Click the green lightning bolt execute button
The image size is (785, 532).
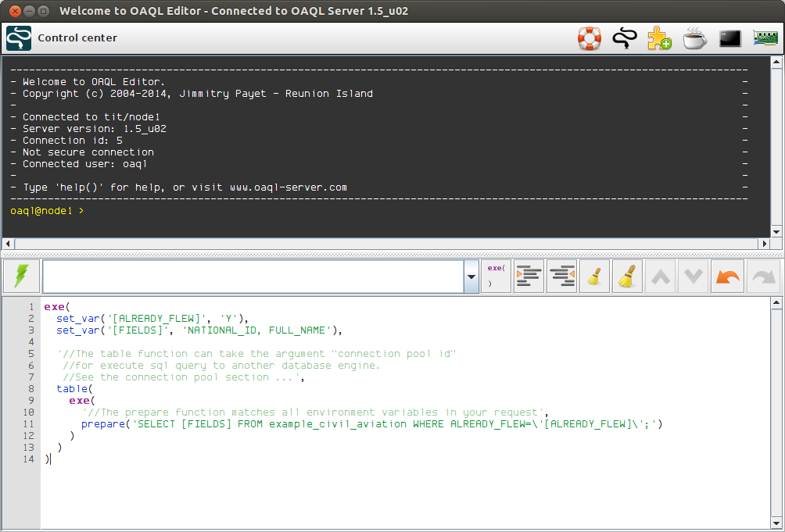(21, 277)
